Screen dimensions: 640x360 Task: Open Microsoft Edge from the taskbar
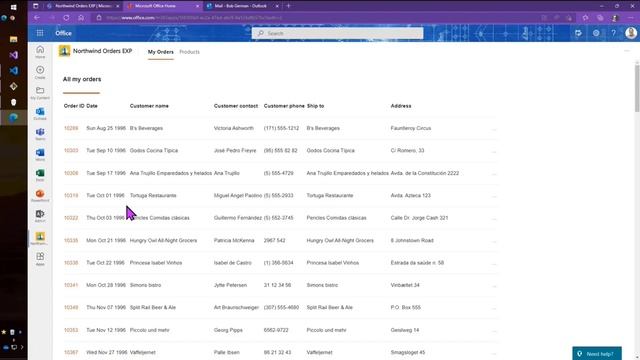13,118
